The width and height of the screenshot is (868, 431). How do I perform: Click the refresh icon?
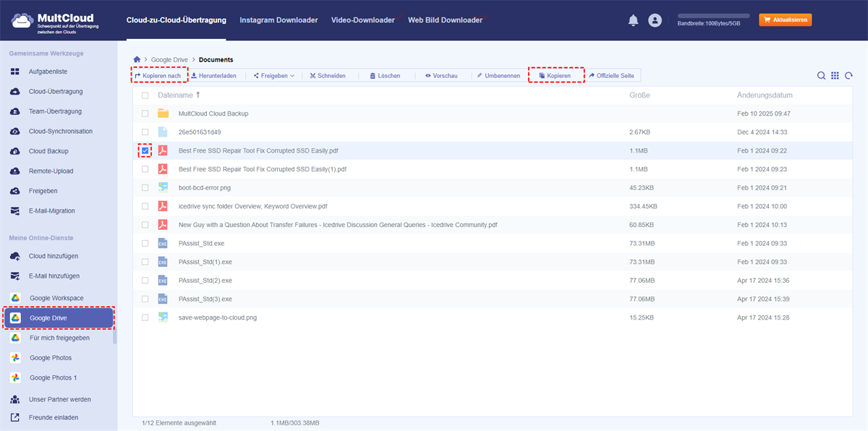click(x=848, y=75)
